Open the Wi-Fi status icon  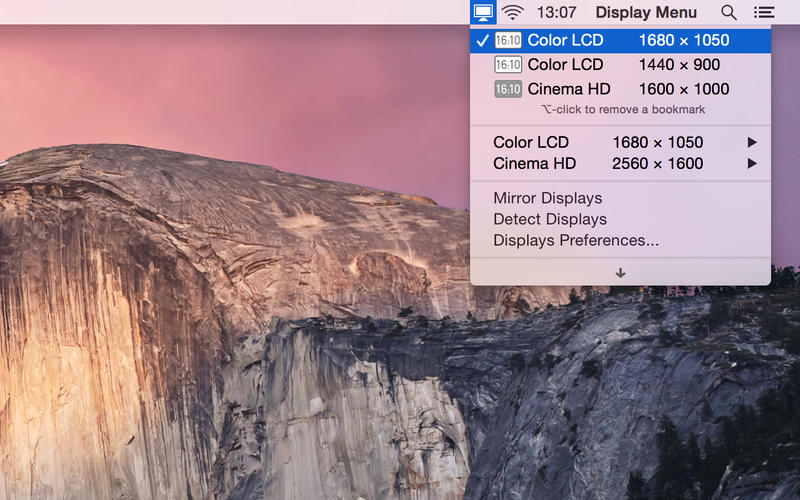513,13
